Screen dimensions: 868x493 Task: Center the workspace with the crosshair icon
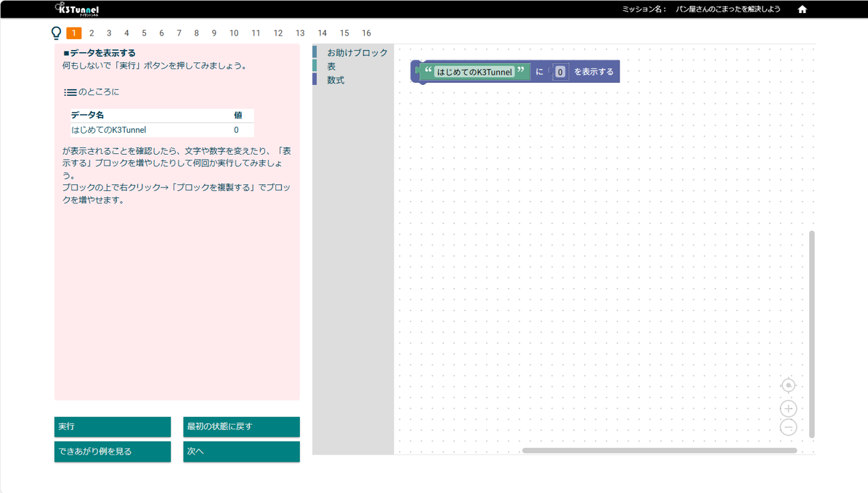pyautogui.click(x=788, y=385)
